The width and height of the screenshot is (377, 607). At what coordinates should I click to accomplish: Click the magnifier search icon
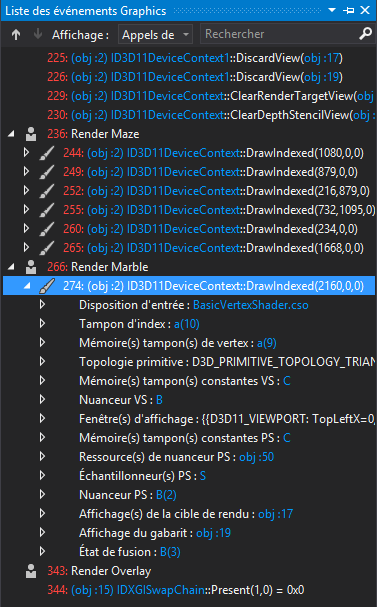click(365, 34)
